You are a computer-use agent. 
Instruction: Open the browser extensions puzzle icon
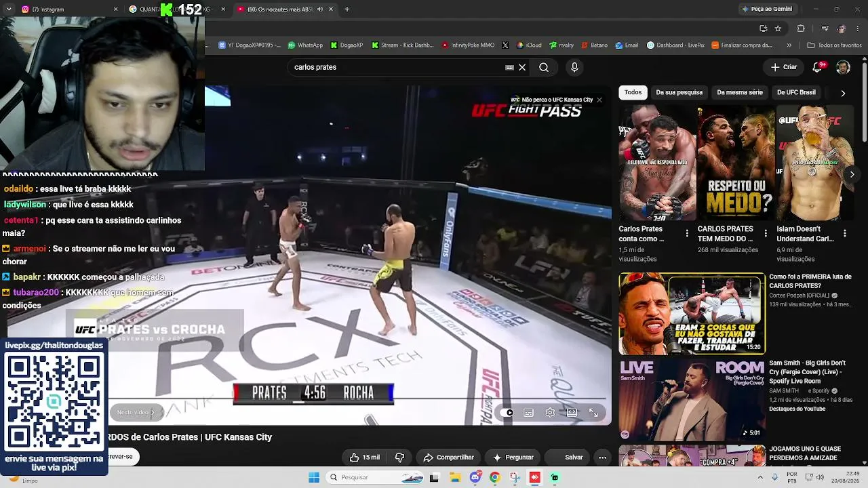(801, 28)
